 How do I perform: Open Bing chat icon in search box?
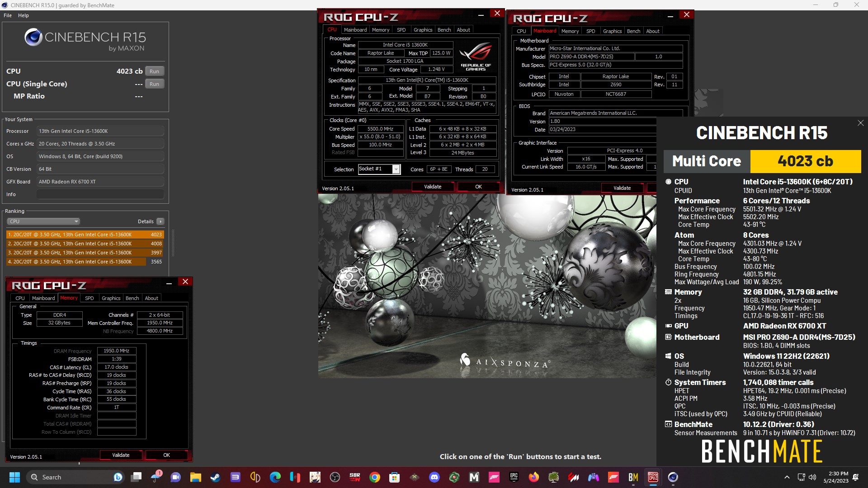pos(118,477)
